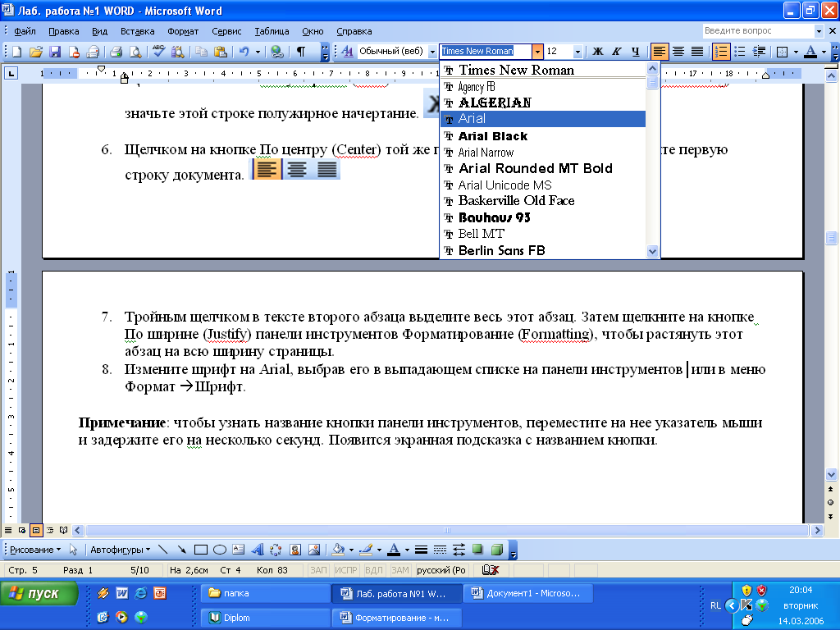Screen dimensions: 840x630
Task: Toggle Align Left paragraph alignment
Action: pyautogui.click(x=659, y=52)
